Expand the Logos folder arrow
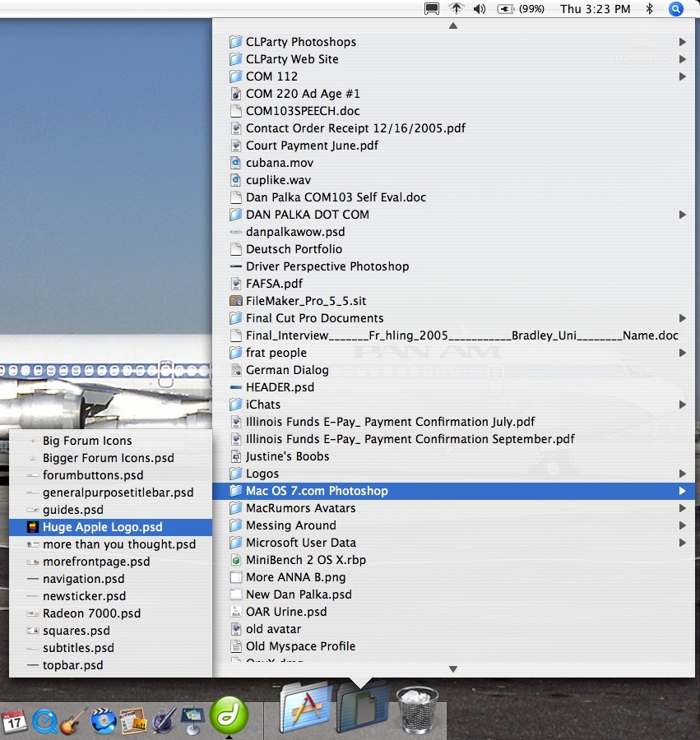 point(682,474)
